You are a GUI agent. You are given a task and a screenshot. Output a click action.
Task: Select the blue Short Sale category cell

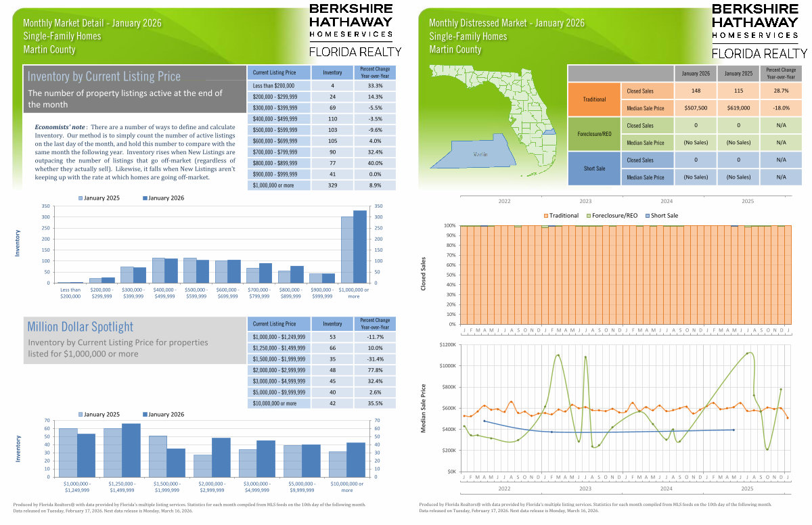[x=593, y=168]
